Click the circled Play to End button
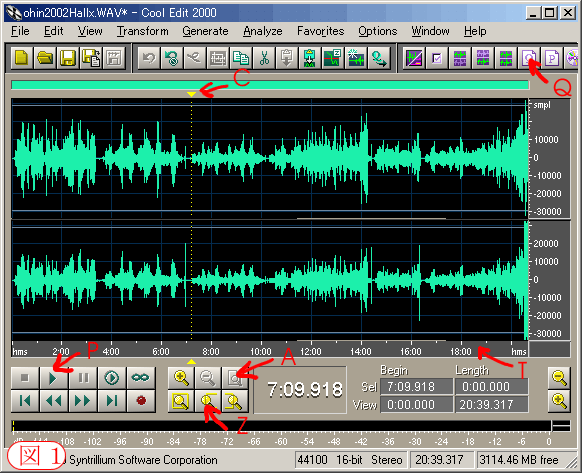The width and height of the screenshot is (582, 473). [x=112, y=378]
